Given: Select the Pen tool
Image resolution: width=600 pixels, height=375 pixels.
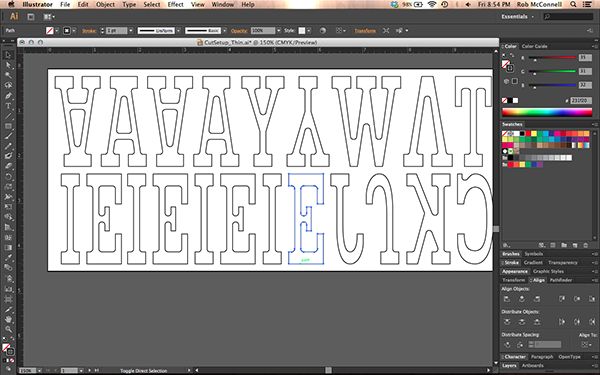Looking at the screenshot, I should [x=8, y=96].
